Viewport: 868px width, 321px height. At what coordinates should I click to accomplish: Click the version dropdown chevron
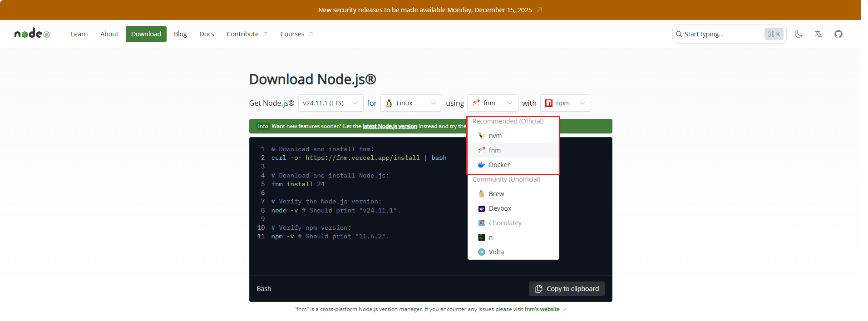click(x=355, y=103)
